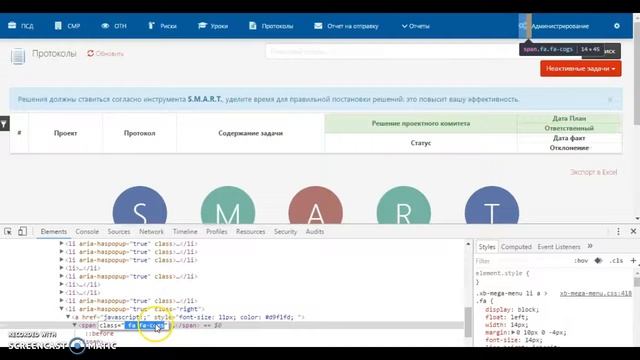Switch to DevTools Network tab
Screen dimensions: 640x360
151,231
